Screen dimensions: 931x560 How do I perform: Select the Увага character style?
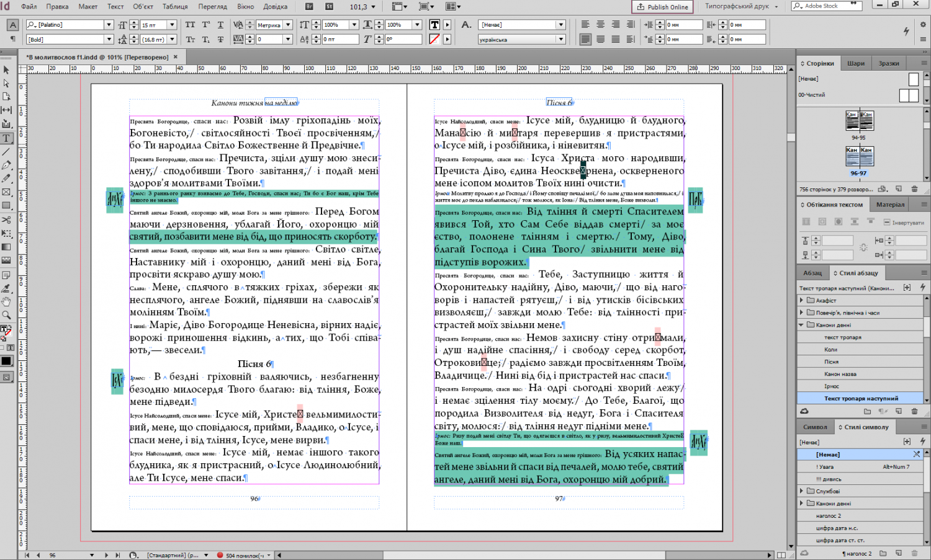coord(861,467)
